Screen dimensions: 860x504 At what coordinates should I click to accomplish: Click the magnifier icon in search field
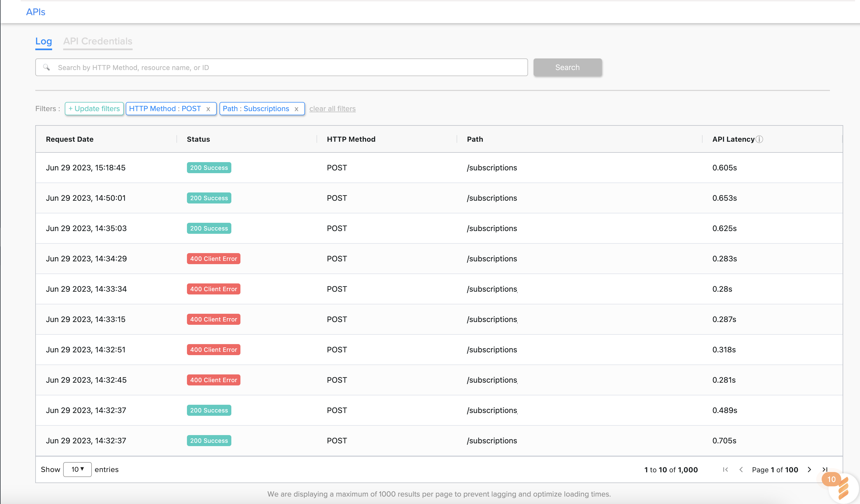click(x=46, y=67)
